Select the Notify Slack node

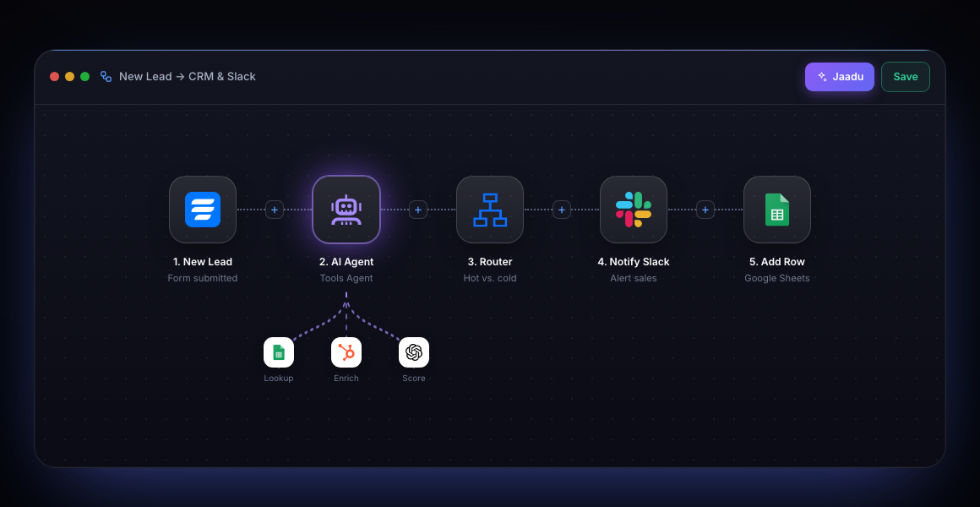(x=634, y=210)
